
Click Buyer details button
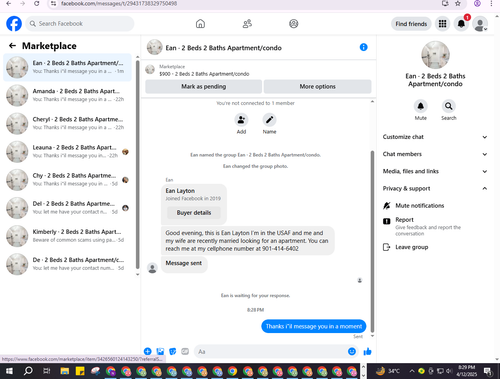[194, 213]
